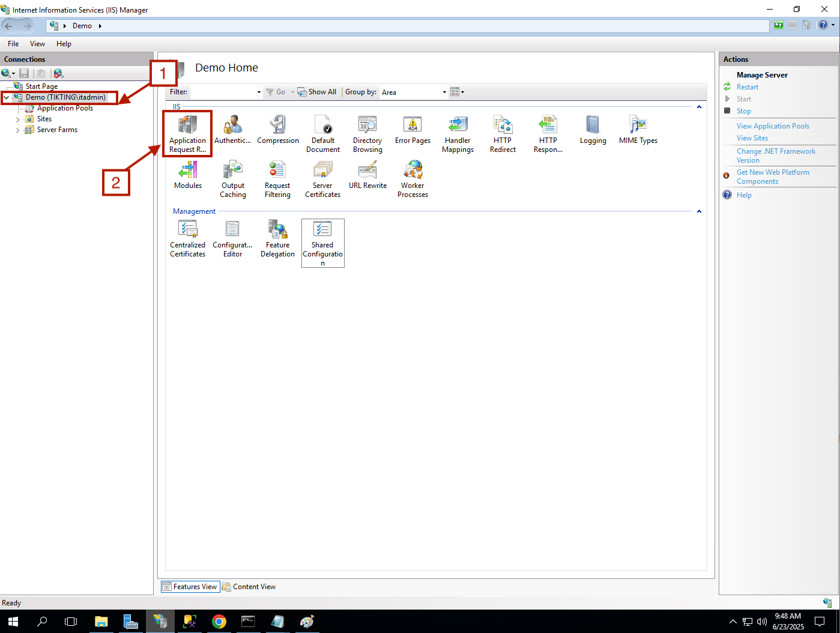Open the MIME Types feature
Screen dimensions: 840x633
[638, 130]
